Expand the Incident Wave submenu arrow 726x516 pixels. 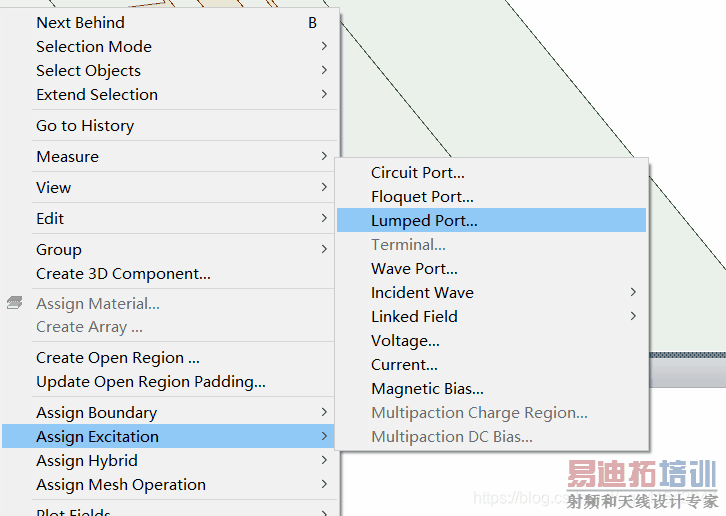tap(633, 293)
